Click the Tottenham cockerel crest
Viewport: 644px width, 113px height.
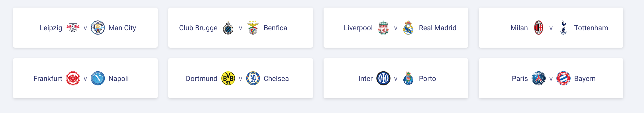pyautogui.click(x=563, y=28)
